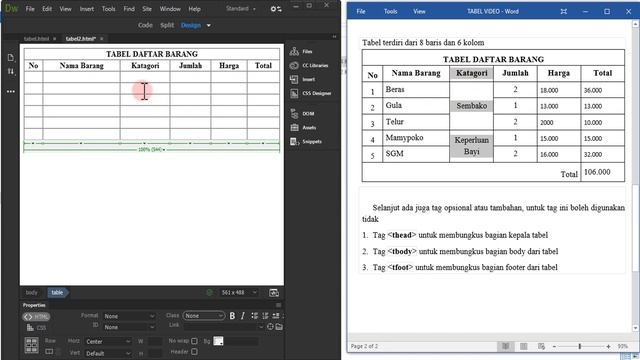
Task: Click the Word vertical scrollbar
Action: 636,176
